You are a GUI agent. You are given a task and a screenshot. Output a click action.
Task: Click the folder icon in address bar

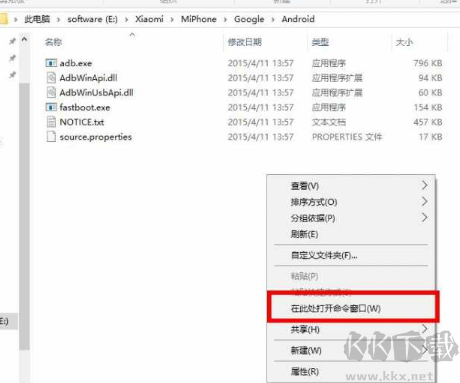click(x=3, y=19)
